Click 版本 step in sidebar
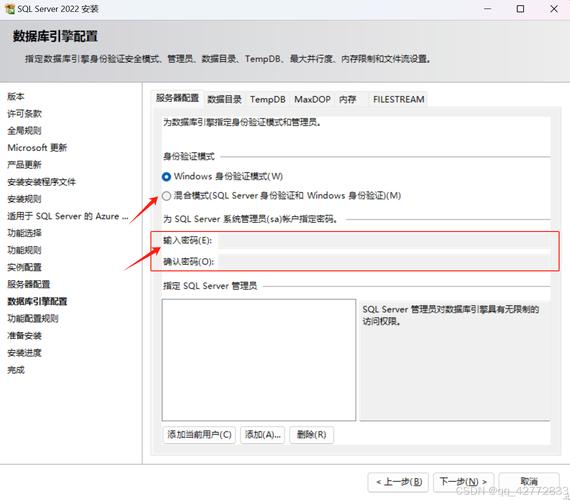 tap(16, 97)
